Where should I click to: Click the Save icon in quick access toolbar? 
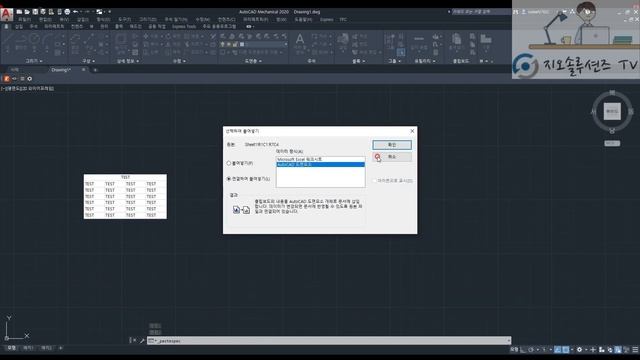click(x=35, y=12)
